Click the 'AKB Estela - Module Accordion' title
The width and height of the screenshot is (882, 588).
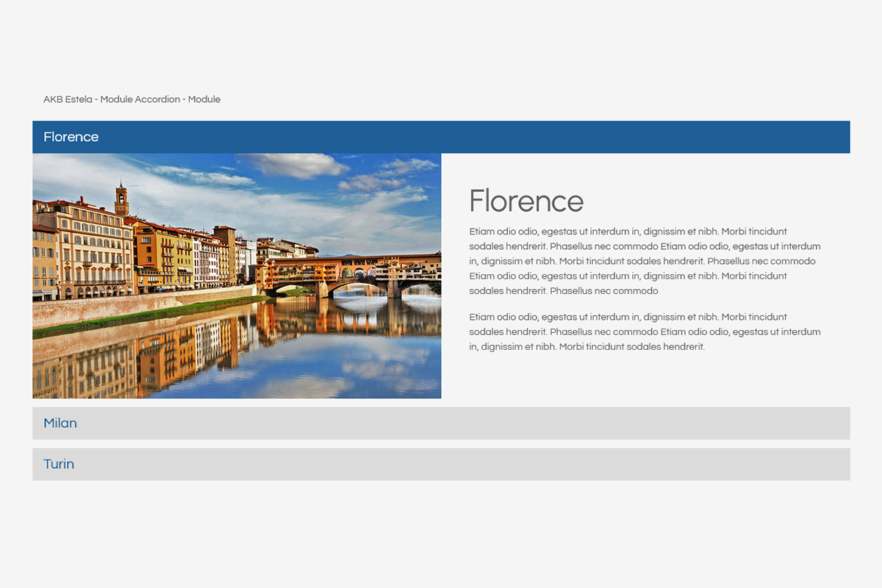click(132, 99)
